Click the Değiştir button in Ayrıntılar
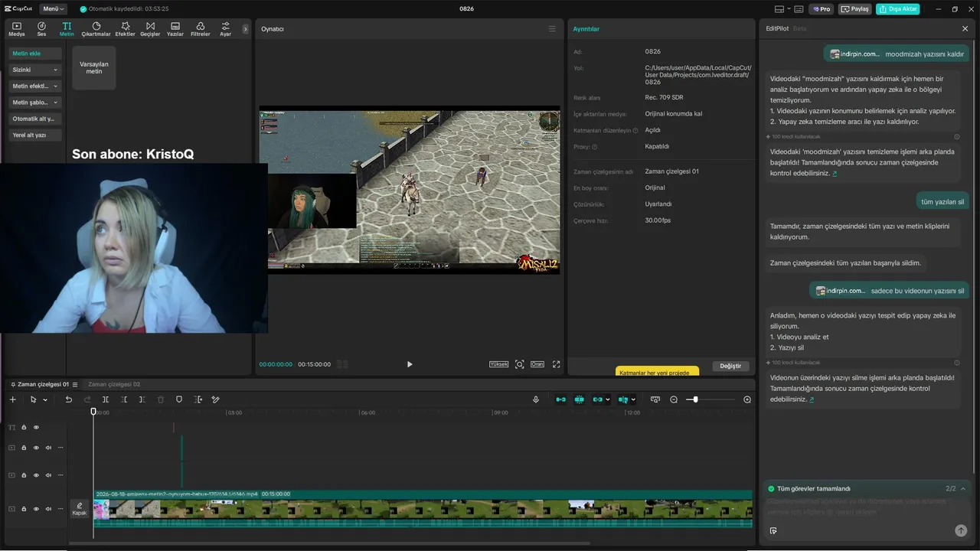This screenshot has height=551, width=980. pyautogui.click(x=730, y=366)
